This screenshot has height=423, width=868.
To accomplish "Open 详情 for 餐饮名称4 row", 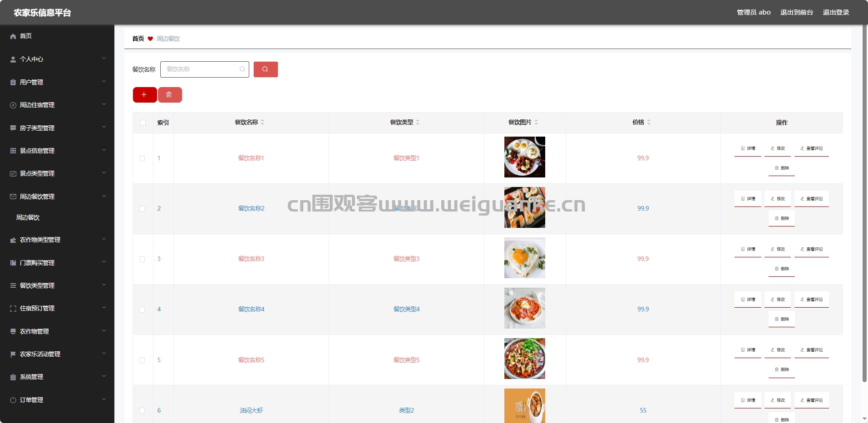I will [x=748, y=300].
